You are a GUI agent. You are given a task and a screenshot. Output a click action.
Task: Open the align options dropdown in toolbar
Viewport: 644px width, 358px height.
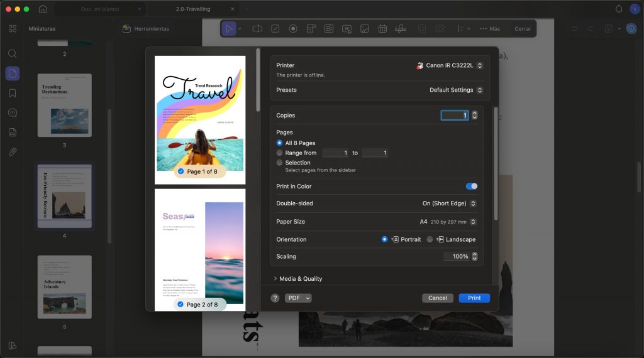(x=464, y=29)
